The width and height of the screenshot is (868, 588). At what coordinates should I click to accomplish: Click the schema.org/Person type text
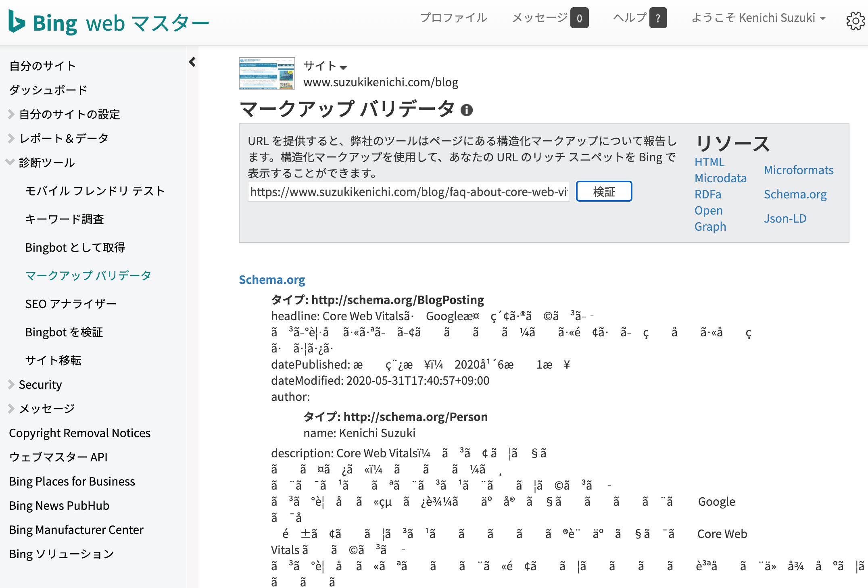(415, 417)
